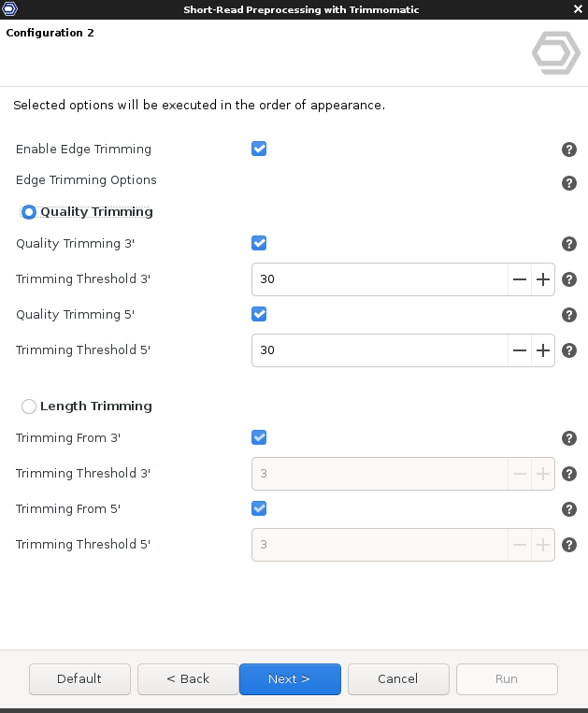Go back with the < Back button
Image resolution: width=588 pixels, height=713 pixels.
pyautogui.click(x=188, y=679)
